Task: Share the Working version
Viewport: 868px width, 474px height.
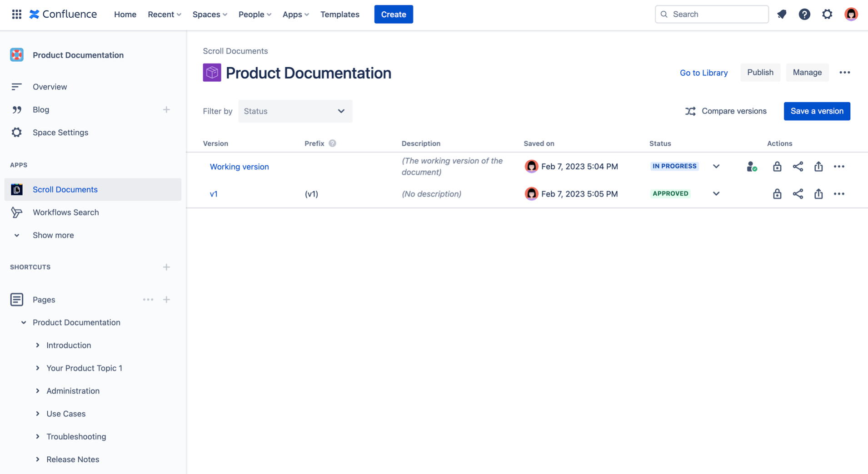Action: 798,166
